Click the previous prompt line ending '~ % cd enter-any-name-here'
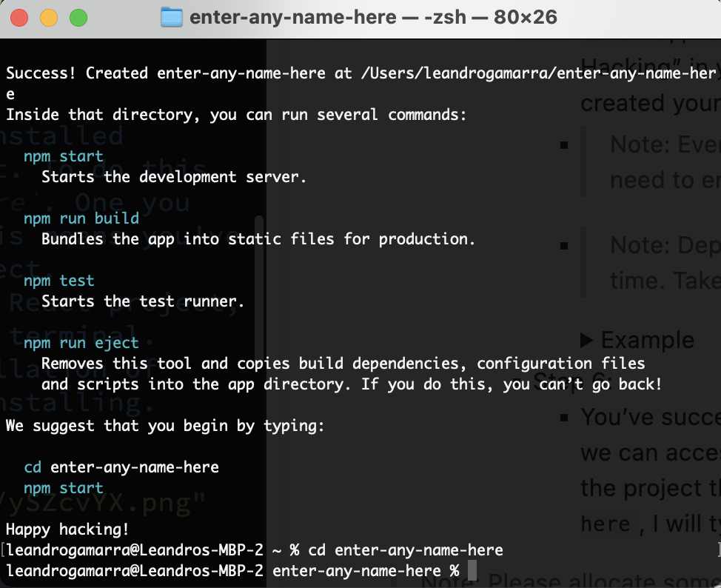Screen dimensions: 721x588 coord(255,550)
